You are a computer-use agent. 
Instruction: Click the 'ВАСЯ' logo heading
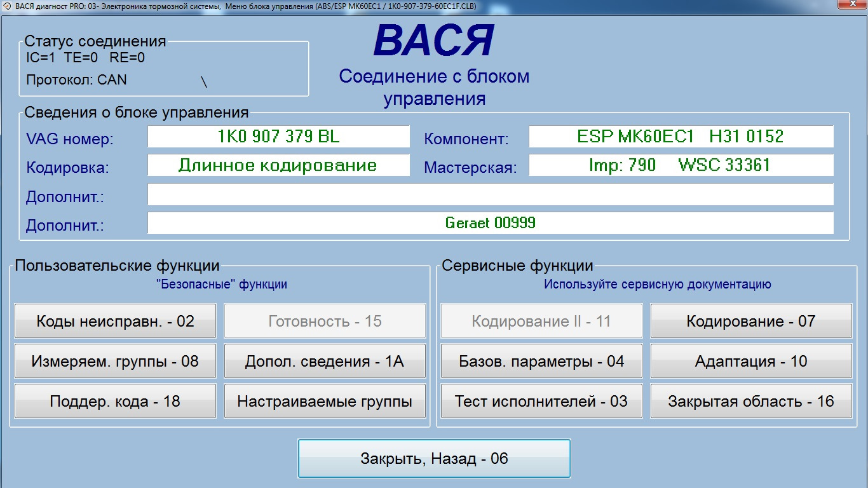coord(433,41)
